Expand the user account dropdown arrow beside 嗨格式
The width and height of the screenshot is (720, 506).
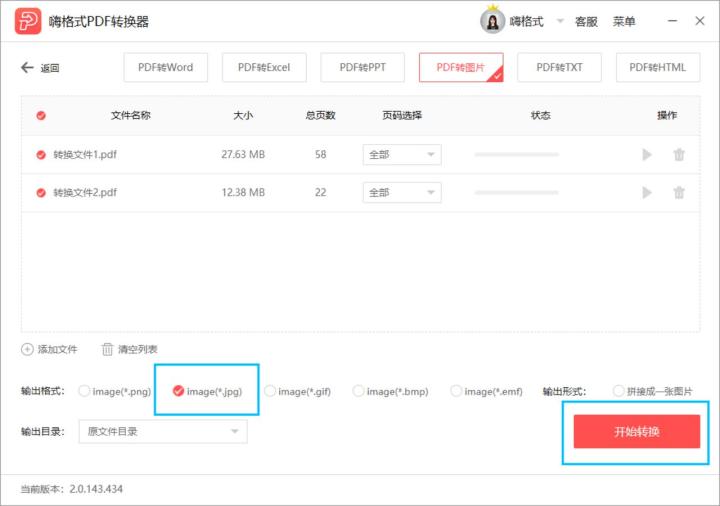click(x=560, y=21)
